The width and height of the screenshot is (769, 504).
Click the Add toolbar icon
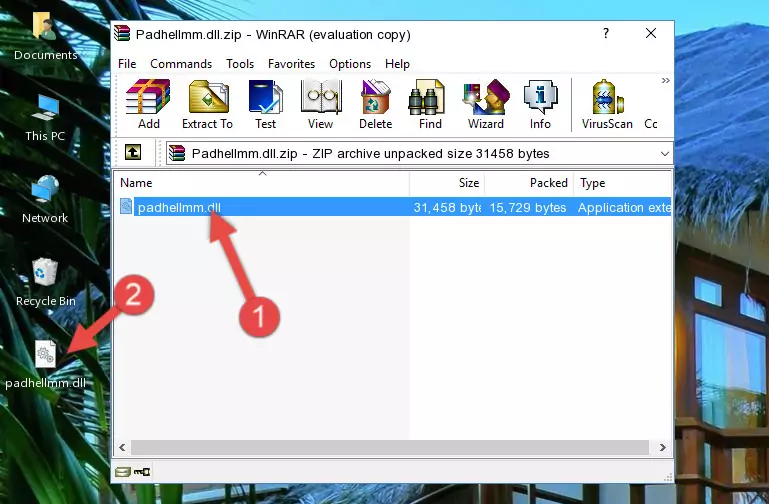pyautogui.click(x=148, y=104)
